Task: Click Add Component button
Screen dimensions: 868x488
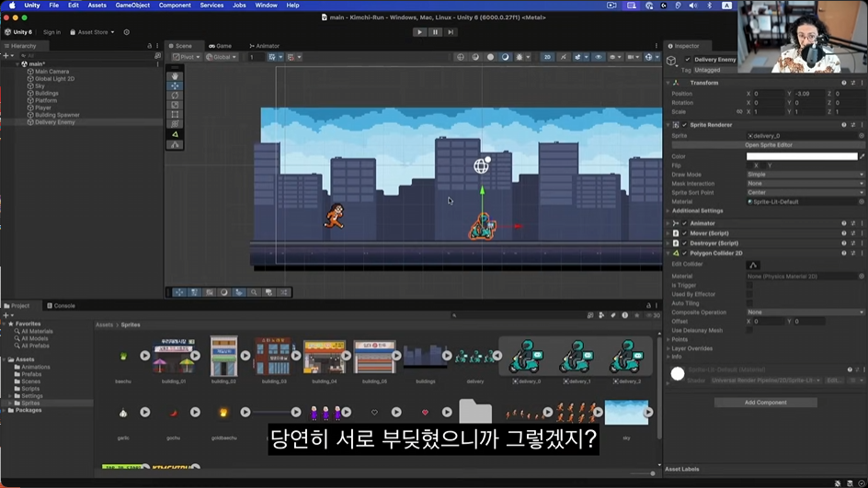Action: pyautogui.click(x=766, y=403)
